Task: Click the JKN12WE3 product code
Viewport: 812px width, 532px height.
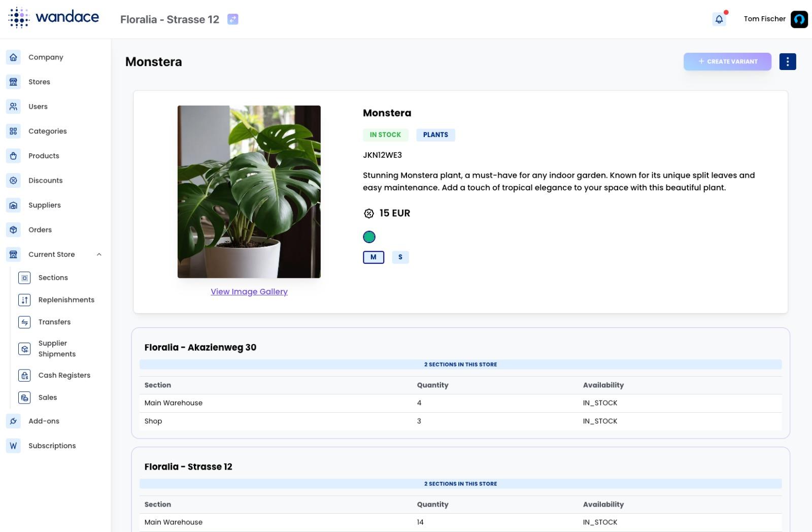Action: [x=382, y=155]
